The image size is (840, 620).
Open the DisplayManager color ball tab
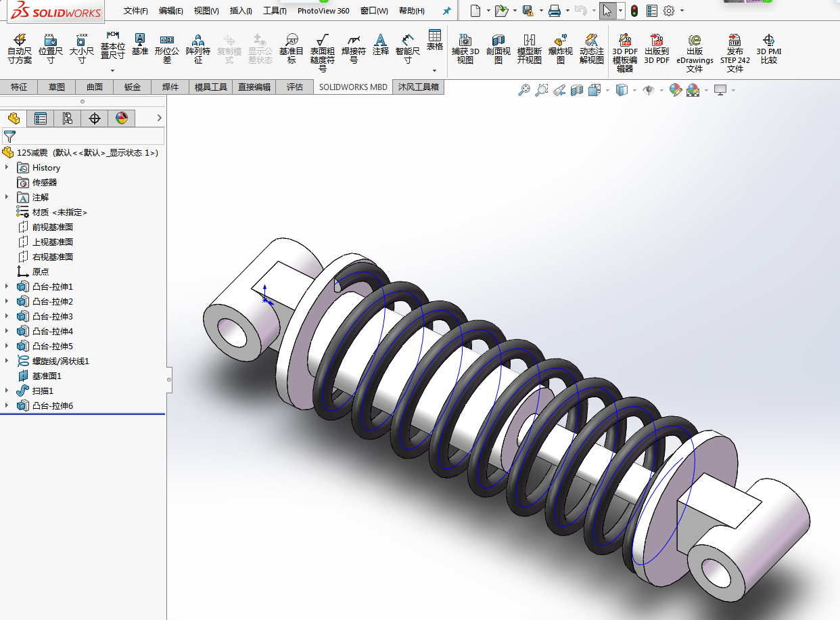click(x=122, y=118)
